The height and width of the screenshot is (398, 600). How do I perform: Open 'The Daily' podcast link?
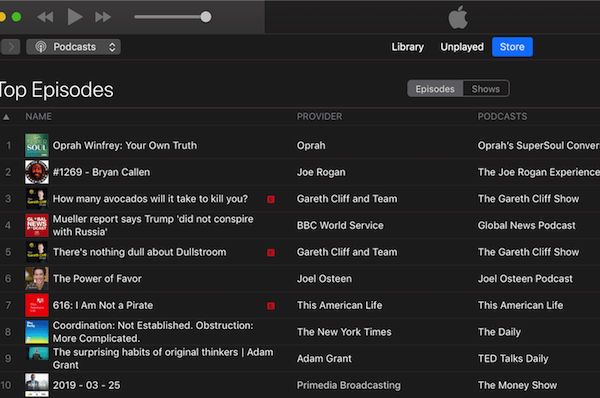coord(499,332)
